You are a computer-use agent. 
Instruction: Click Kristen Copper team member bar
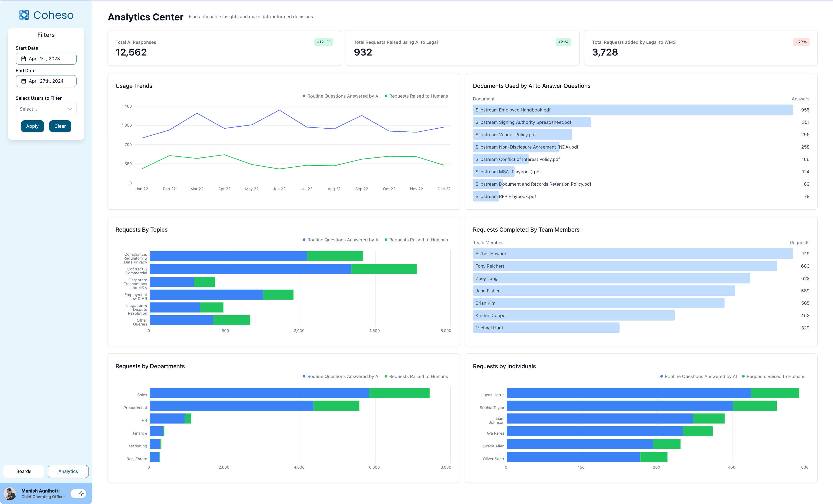click(573, 315)
